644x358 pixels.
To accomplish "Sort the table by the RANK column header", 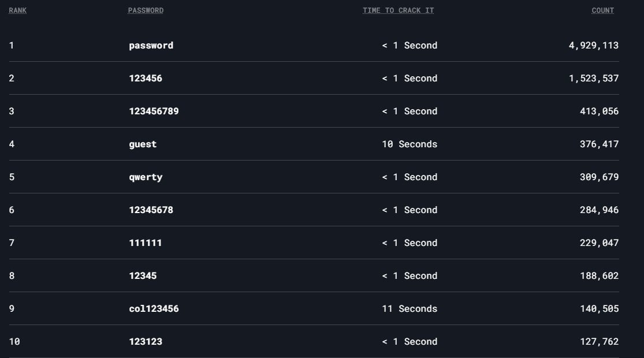I will click(18, 10).
